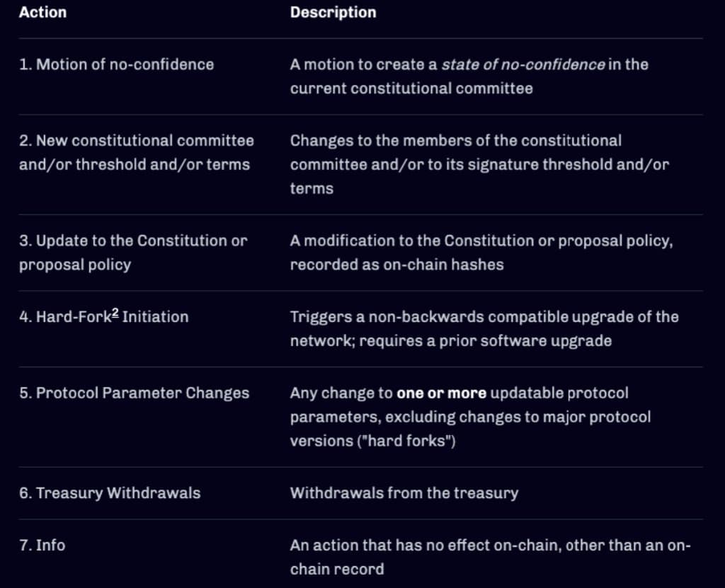This screenshot has height=588, width=725.
Task: Select Update to the Constitution action title
Action: 132,241
